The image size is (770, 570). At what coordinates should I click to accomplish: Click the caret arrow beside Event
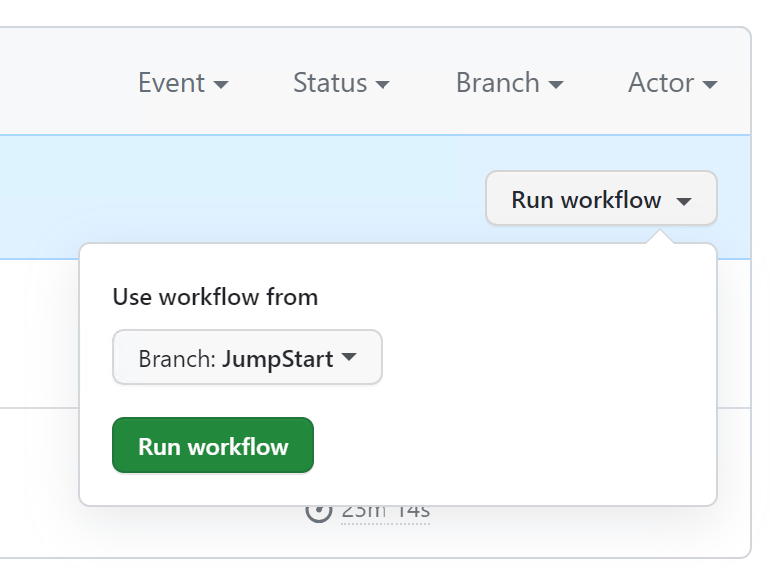coord(221,85)
